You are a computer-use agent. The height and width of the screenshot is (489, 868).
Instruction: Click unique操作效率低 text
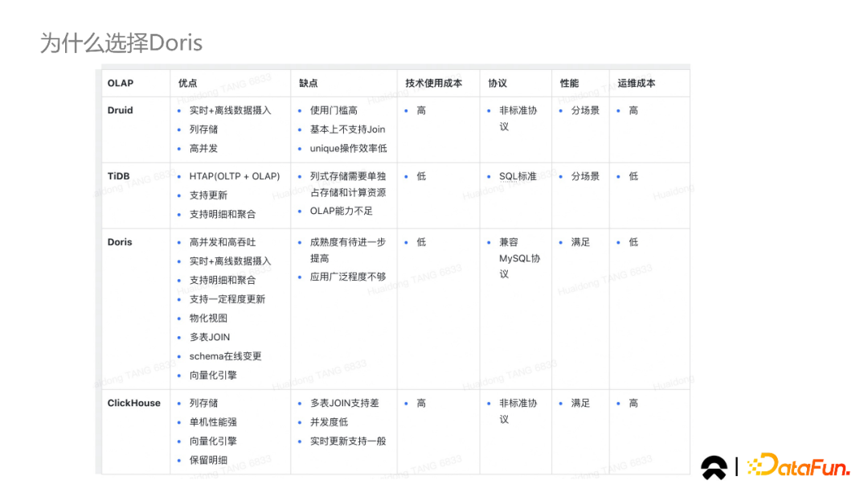(x=348, y=149)
